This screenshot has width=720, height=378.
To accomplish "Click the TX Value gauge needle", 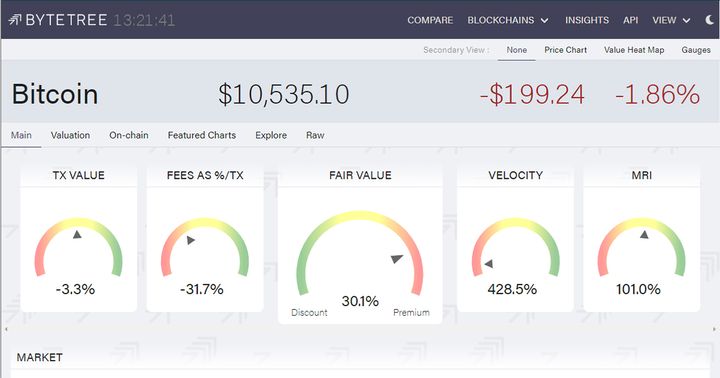I will click(77, 235).
